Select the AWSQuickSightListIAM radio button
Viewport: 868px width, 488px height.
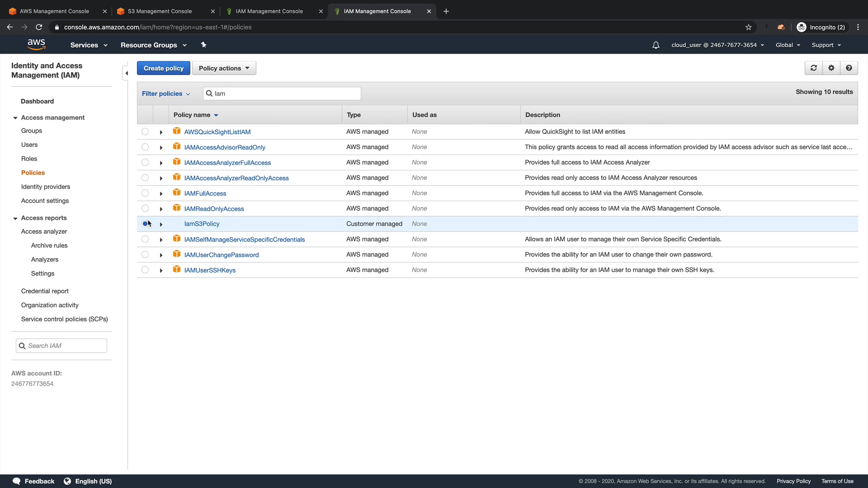[145, 132]
